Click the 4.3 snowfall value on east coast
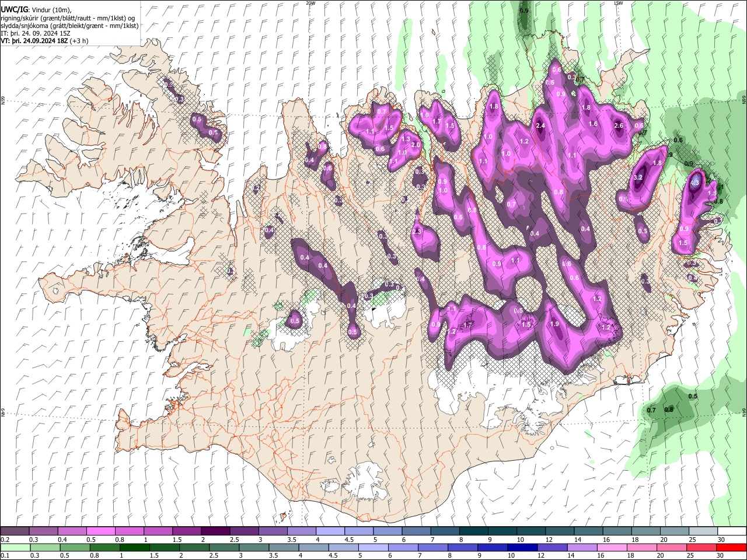Viewport: 747px width, 560px height. pyautogui.click(x=694, y=183)
